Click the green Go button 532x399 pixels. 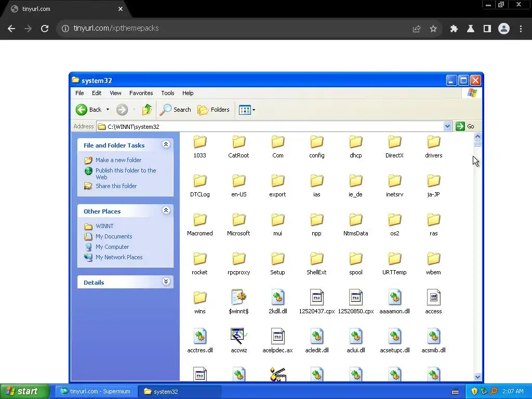[465, 126]
